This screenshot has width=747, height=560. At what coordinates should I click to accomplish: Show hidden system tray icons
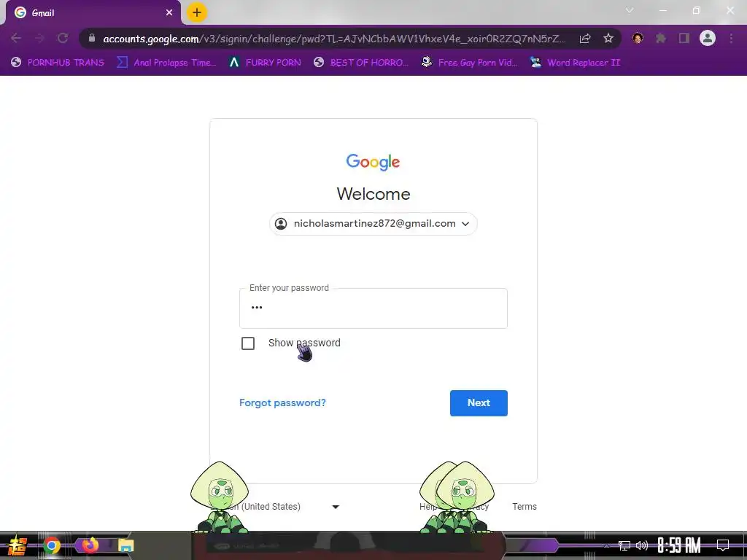pos(606,545)
